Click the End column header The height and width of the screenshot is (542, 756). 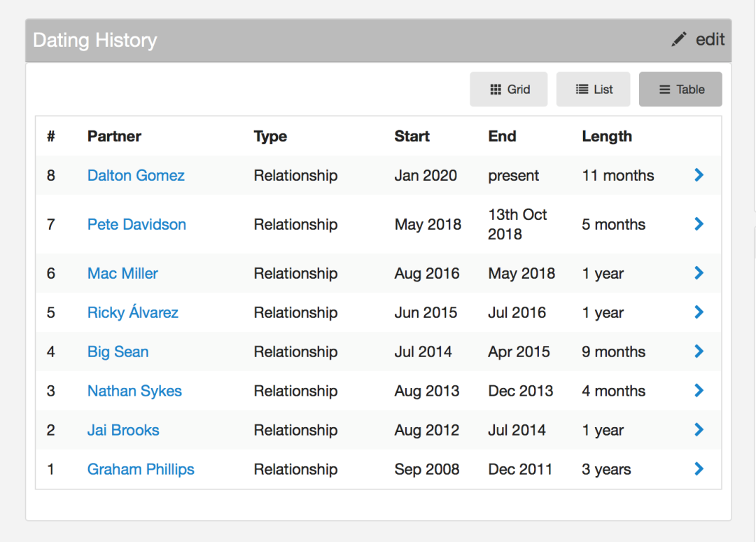[x=502, y=137]
